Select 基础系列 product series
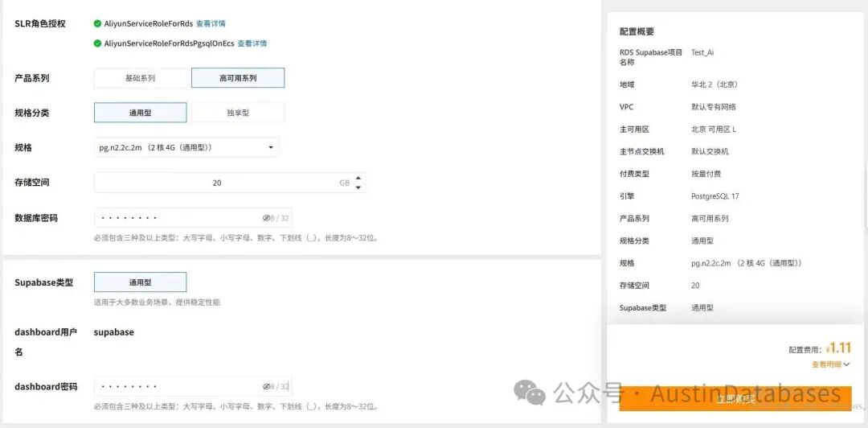Image resolution: width=868 pixels, height=428 pixels. [x=140, y=78]
